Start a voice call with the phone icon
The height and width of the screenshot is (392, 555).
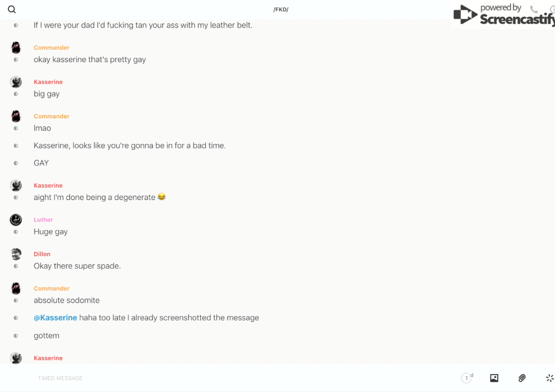pyautogui.click(x=534, y=10)
